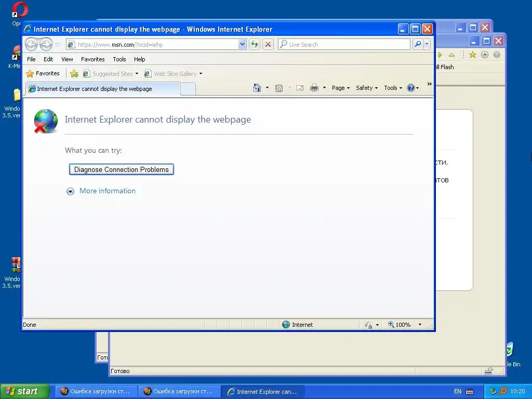Open the search provider dropdown arrow
This screenshot has width=532, height=399.
427,44
